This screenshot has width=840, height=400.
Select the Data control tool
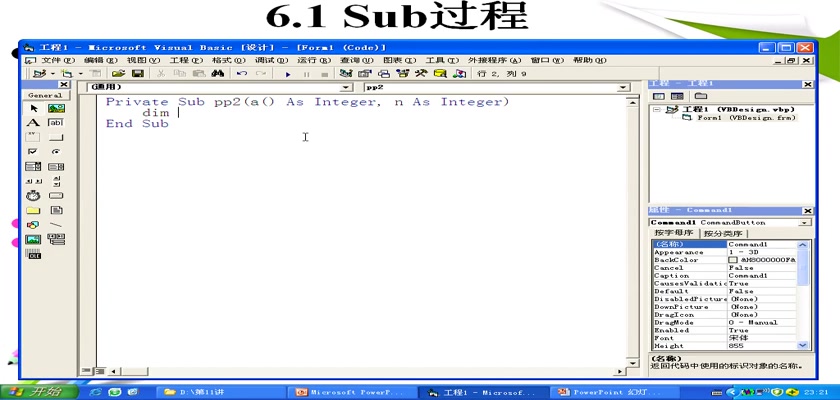pyautogui.click(x=56, y=239)
